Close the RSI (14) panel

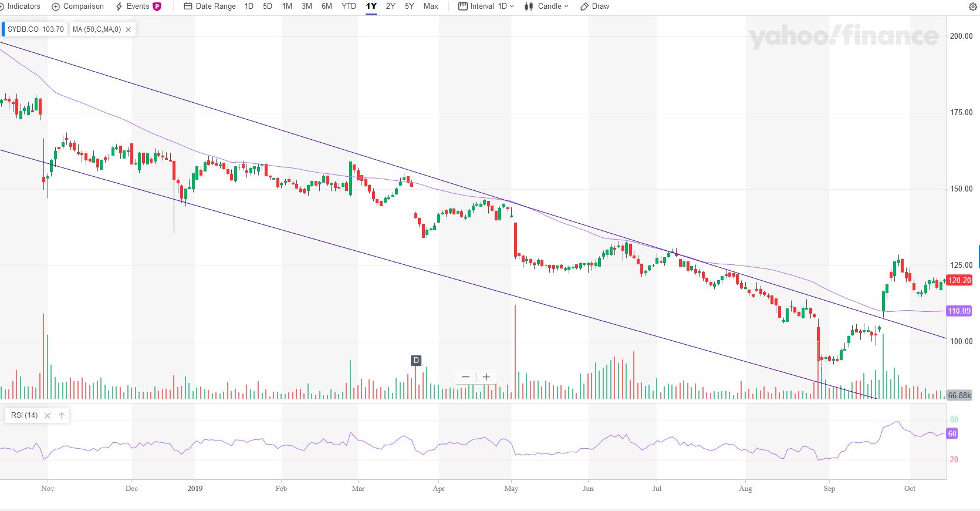(48, 415)
